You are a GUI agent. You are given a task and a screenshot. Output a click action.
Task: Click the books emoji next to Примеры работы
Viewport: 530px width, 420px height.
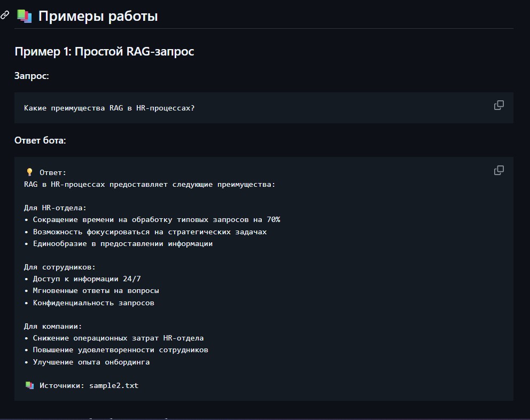click(x=25, y=16)
